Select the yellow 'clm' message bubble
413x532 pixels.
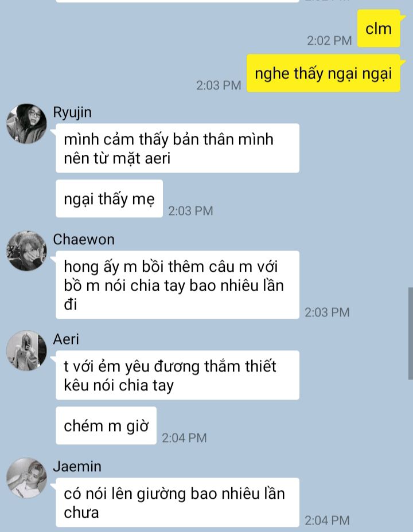point(379,29)
